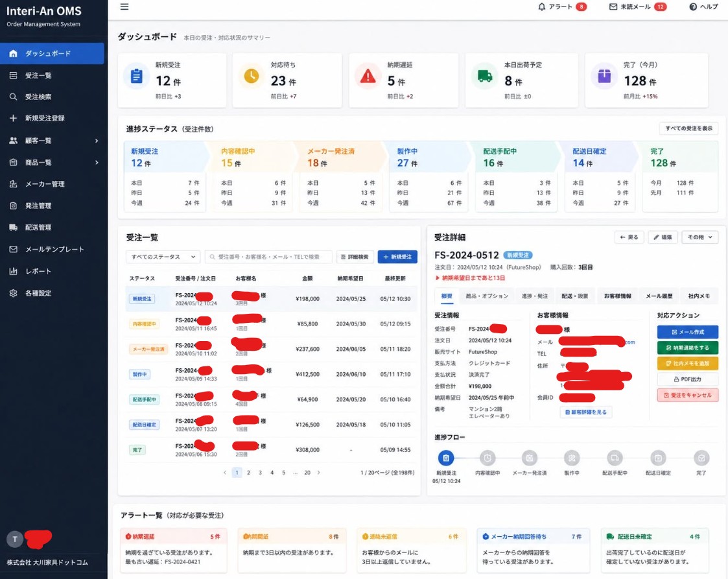Click 製作中 step icon in progress flow
Image resolution: width=728 pixels, height=579 pixels.
coord(572,458)
